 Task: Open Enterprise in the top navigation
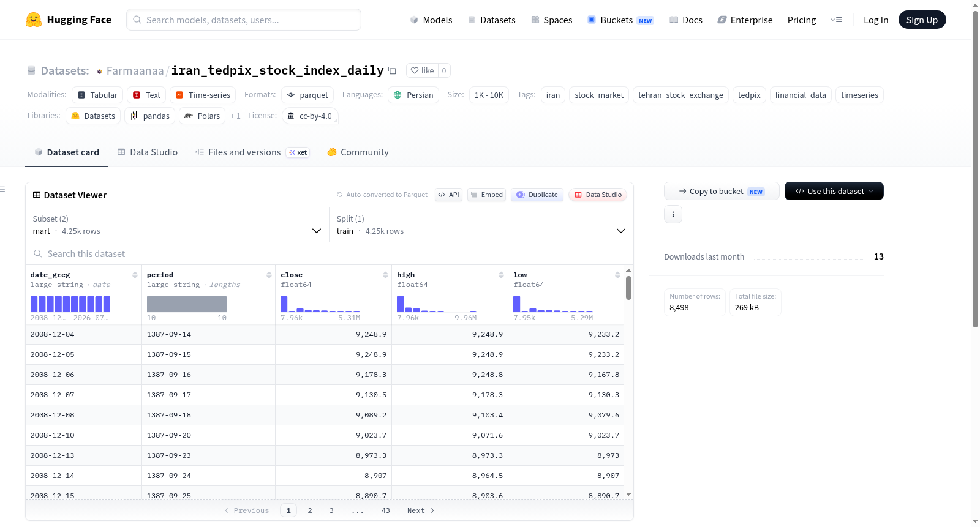(x=745, y=20)
